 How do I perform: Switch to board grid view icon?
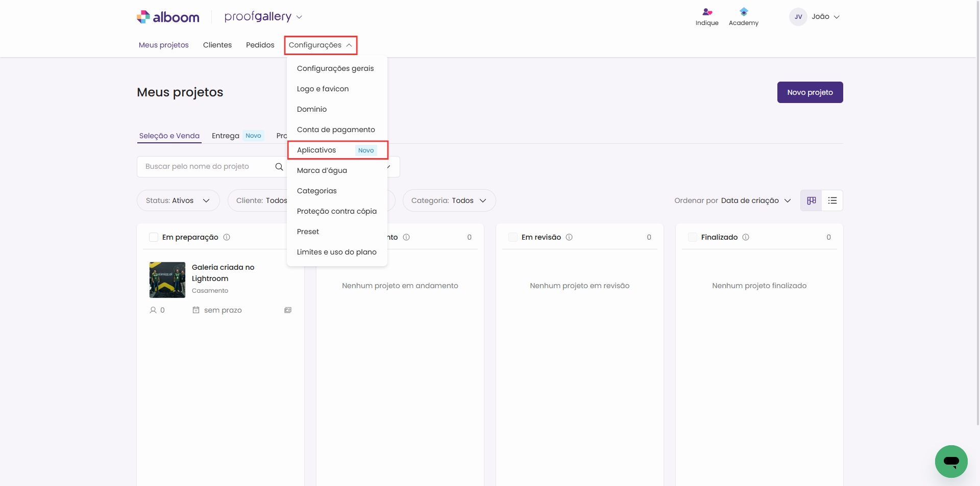[811, 200]
